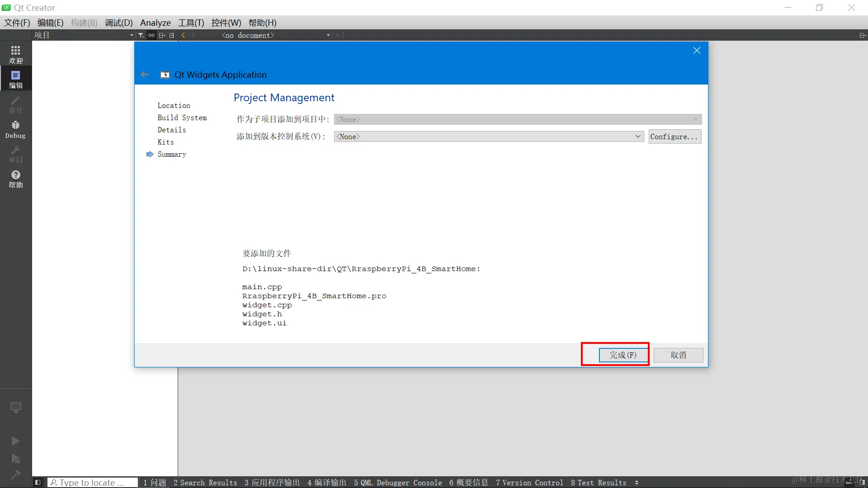Click the Start Debugging run icon
This screenshot has height=488, width=868.
pyautogui.click(x=15, y=459)
